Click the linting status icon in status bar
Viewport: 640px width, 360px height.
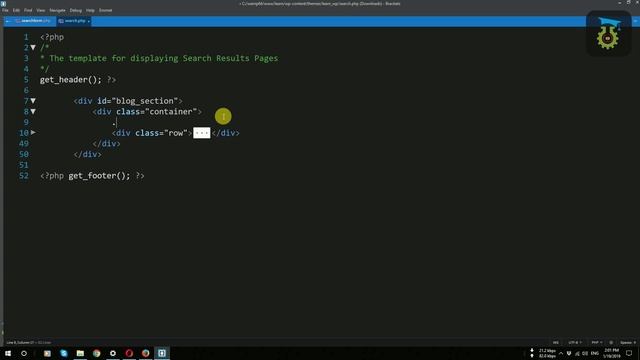tap(611, 342)
